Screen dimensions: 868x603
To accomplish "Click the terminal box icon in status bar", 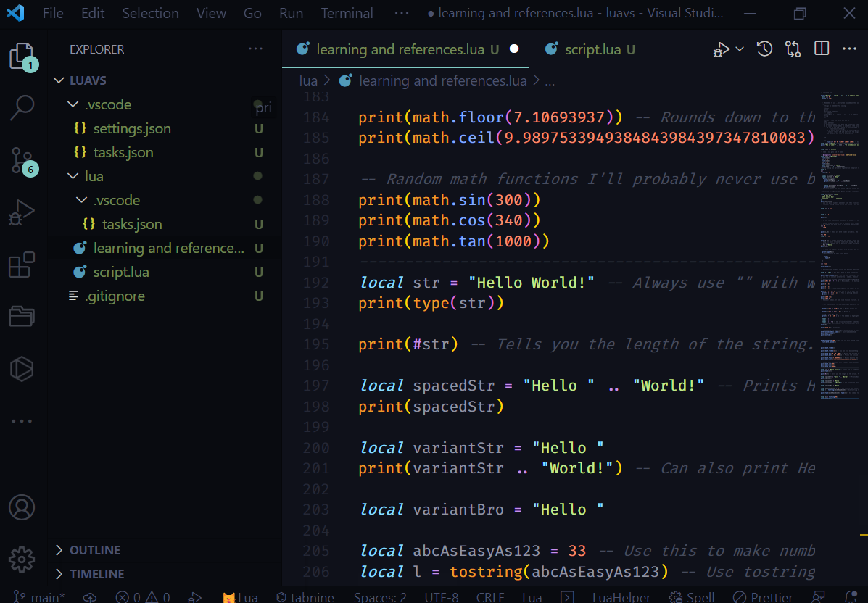I will [x=567, y=597].
